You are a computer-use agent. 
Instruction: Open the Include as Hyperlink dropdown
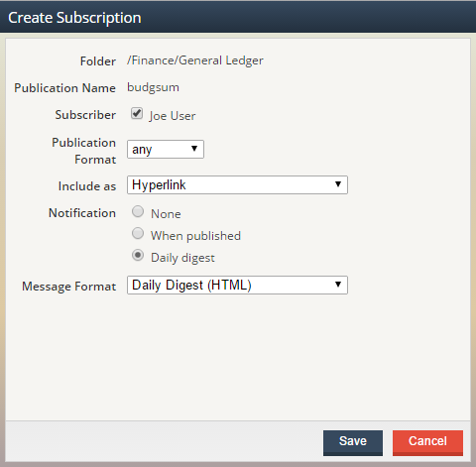click(237, 184)
